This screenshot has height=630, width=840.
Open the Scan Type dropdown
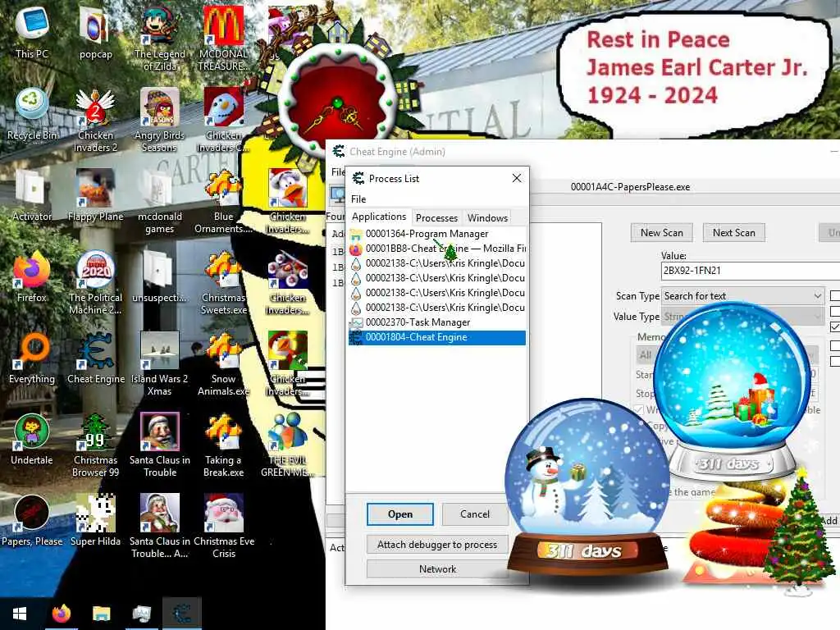coord(742,295)
